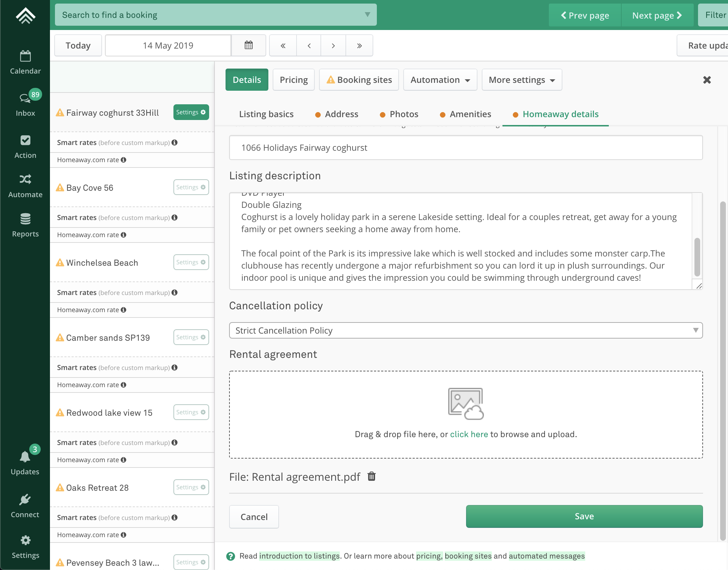This screenshot has height=570, width=728.
Task: Click info icon for Bay Cove 56 Smart rates
Action: tap(175, 217)
